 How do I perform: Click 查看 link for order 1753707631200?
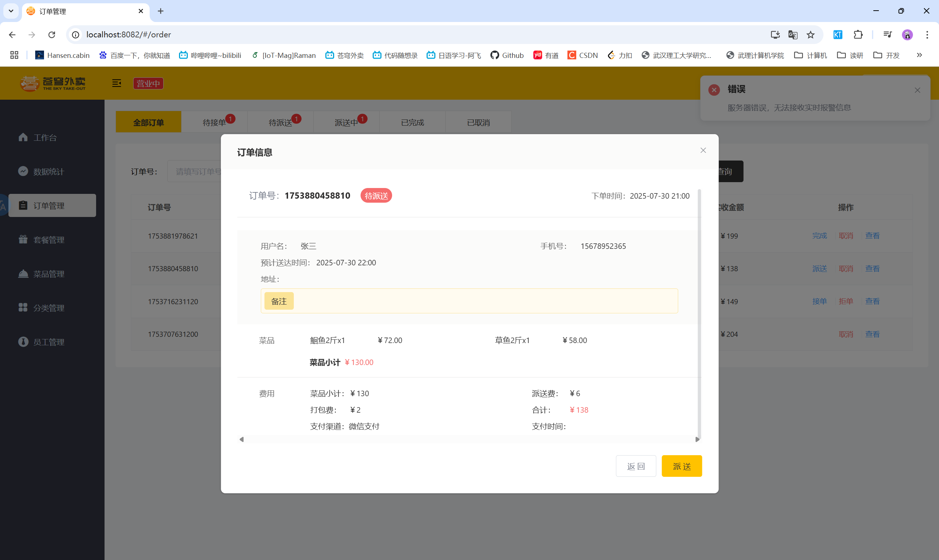[x=872, y=334]
